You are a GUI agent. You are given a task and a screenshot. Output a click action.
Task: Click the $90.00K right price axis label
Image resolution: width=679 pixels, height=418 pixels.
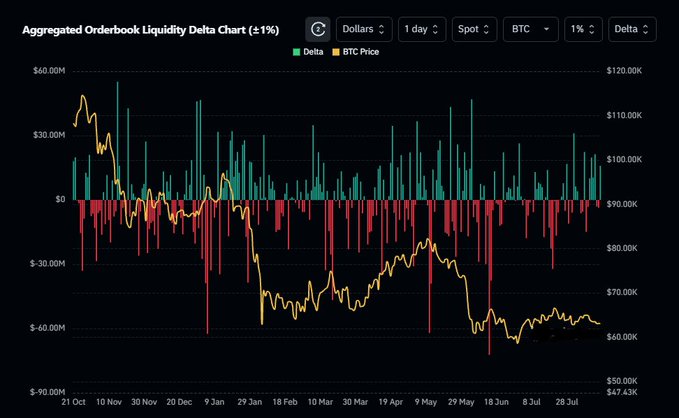[622, 204]
